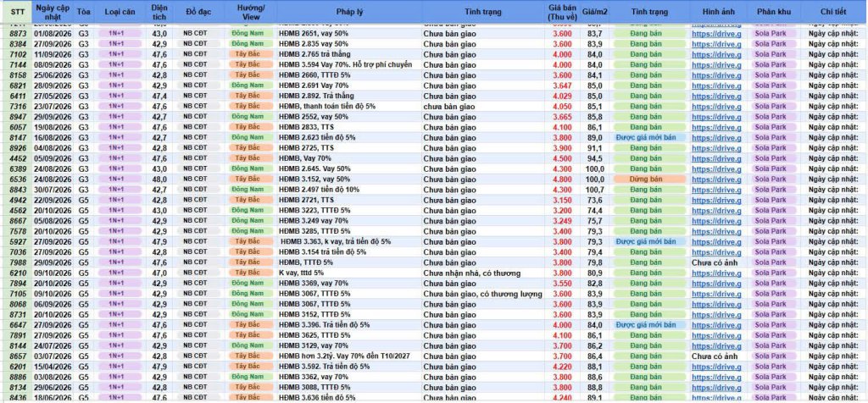Select the 94,5 price per m2 cell
Viewport: 868px width, 403px height.
coord(595,158)
